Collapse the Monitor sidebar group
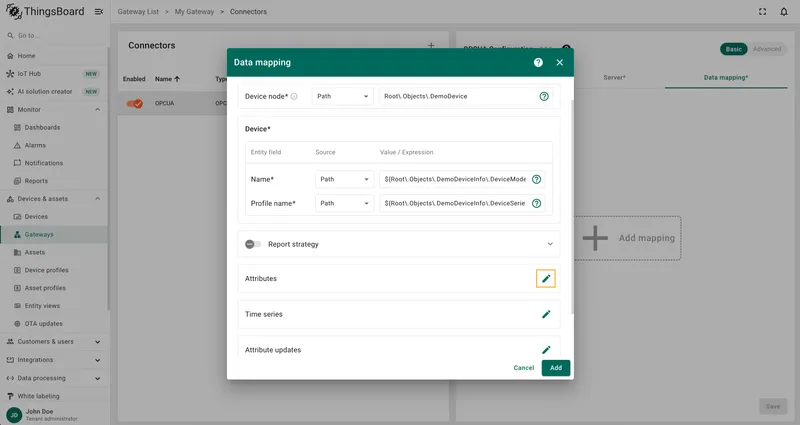 (97, 109)
